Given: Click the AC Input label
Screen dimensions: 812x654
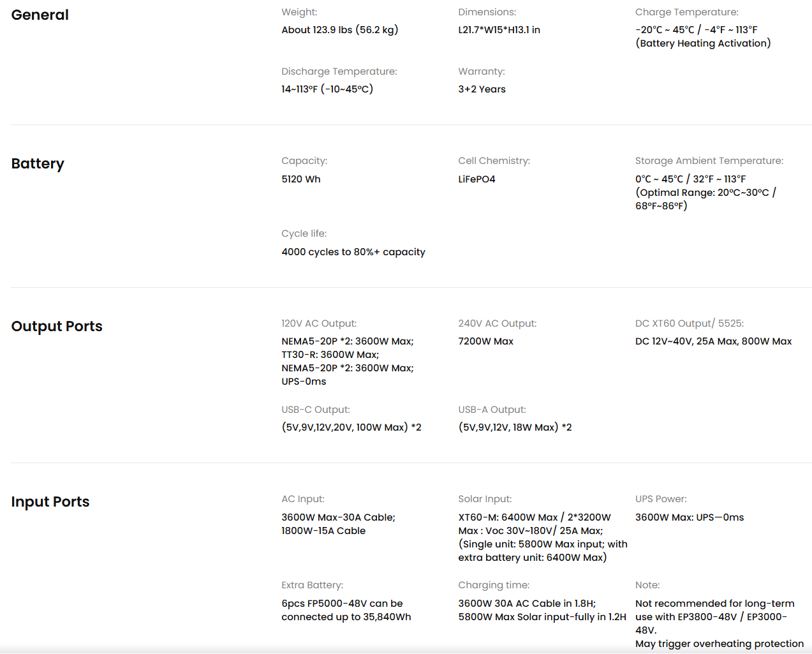Looking at the screenshot, I should coord(303,499).
